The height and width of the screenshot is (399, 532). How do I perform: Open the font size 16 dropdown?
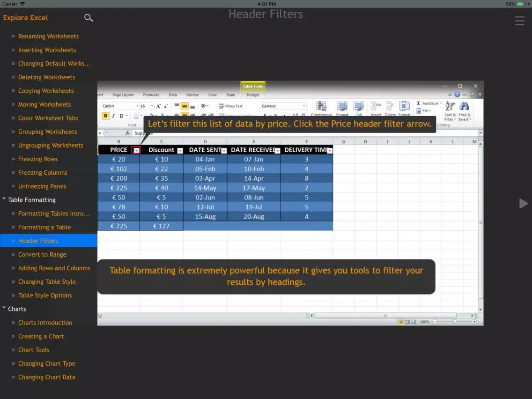coord(152,106)
